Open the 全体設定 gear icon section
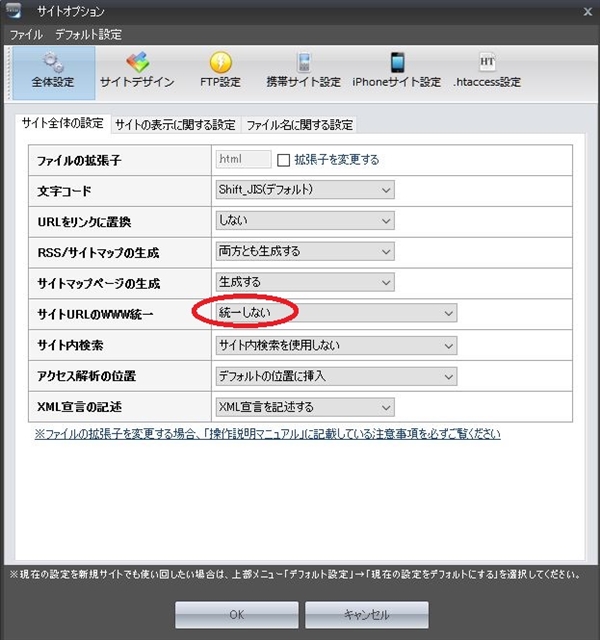 tap(53, 71)
